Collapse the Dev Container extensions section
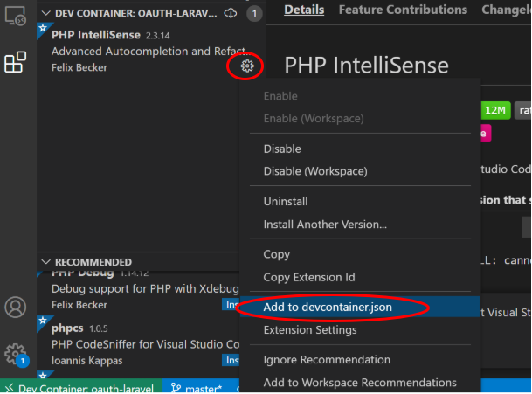Viewport: 532px width, 394px height. (45, 13)
